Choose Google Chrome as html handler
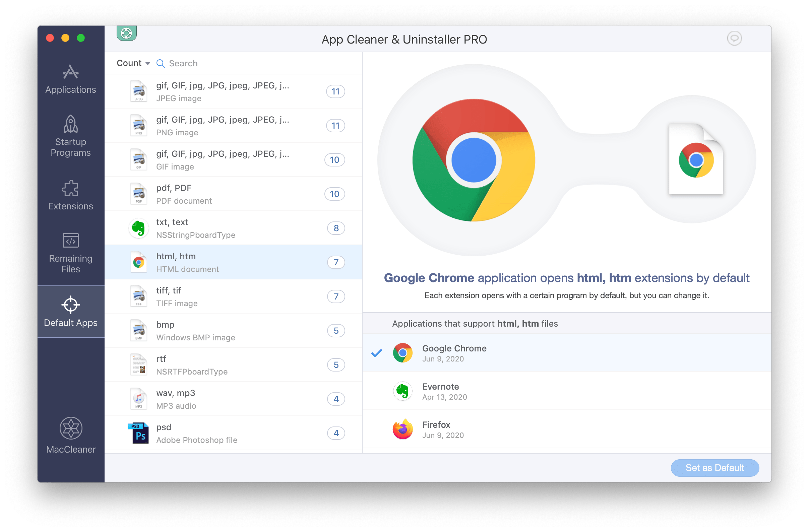The width and height of the screenshot is (809, 532). [567, 353]
